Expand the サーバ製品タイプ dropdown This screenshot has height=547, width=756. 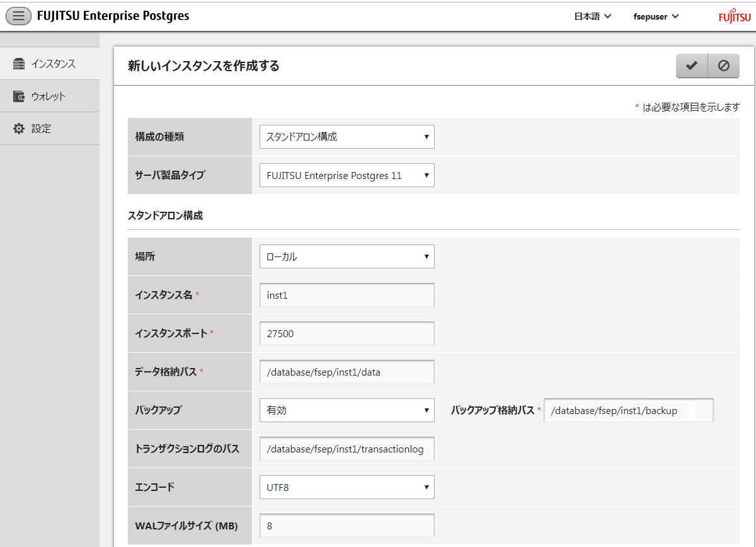click(x=347, y=175)
